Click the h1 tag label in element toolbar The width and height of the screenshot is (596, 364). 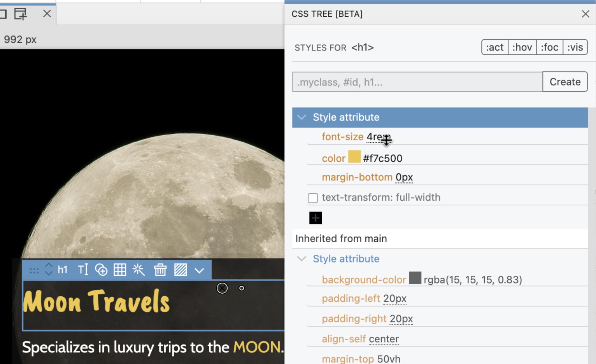click(63, 269)
